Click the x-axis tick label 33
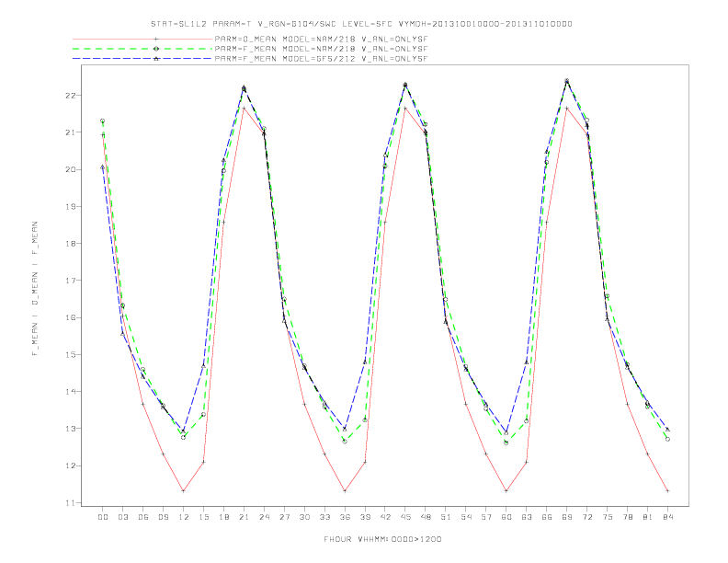Image resolution: width=728 pixels, height=563 pixels. point(324,517)
